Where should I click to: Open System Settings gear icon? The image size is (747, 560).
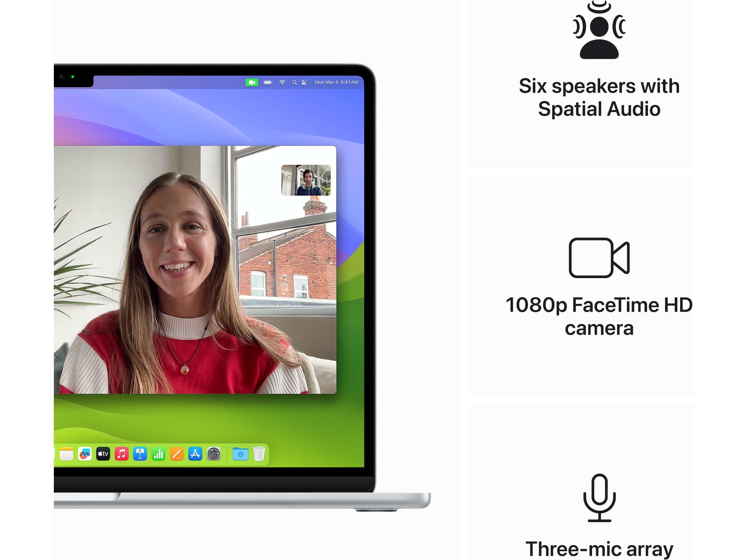pos(214,454)
